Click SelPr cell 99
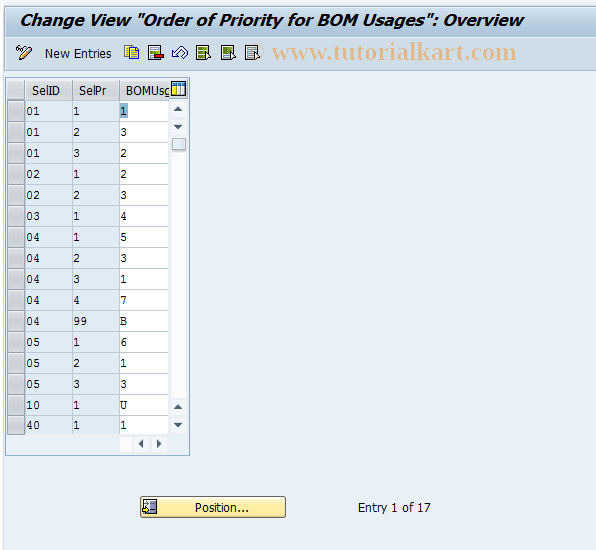The image size is (596, 550). tap(96, 321)
